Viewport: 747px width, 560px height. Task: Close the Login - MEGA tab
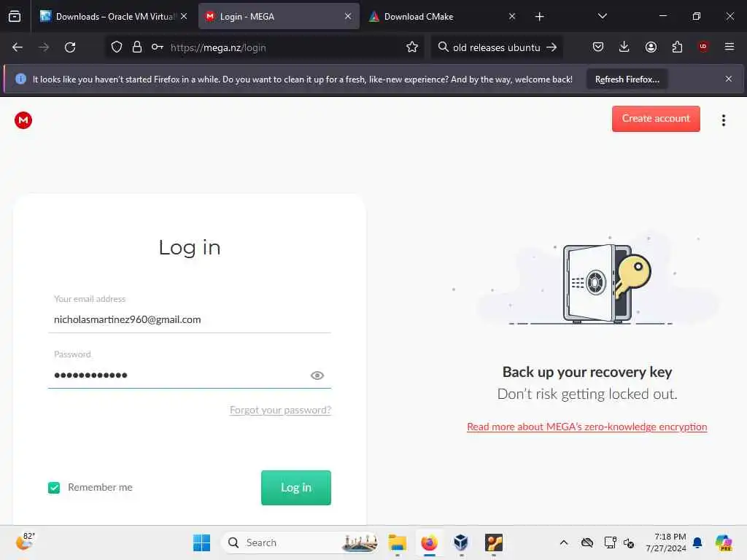348,17
